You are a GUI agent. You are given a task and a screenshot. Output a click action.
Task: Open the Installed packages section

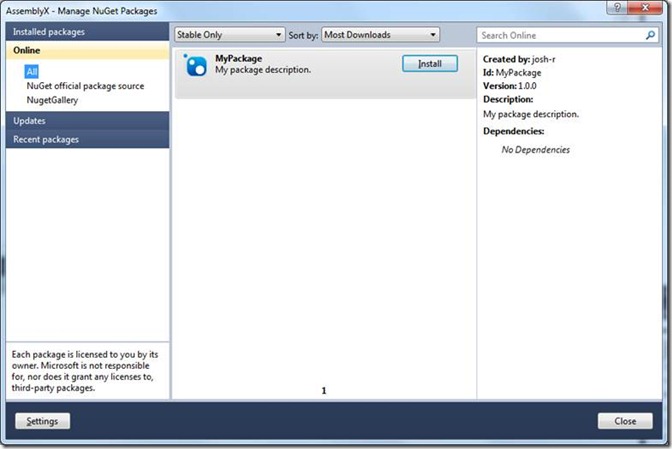coord(87,32)
